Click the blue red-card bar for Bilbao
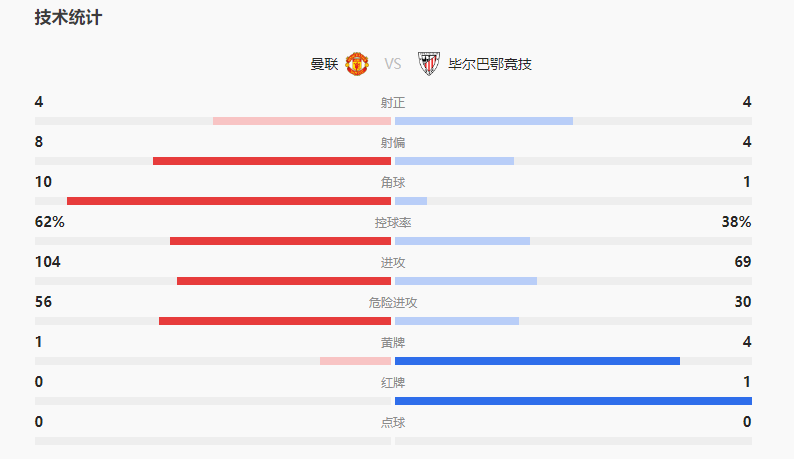Viewport: 794px width, 459px height. coord(573,401)
